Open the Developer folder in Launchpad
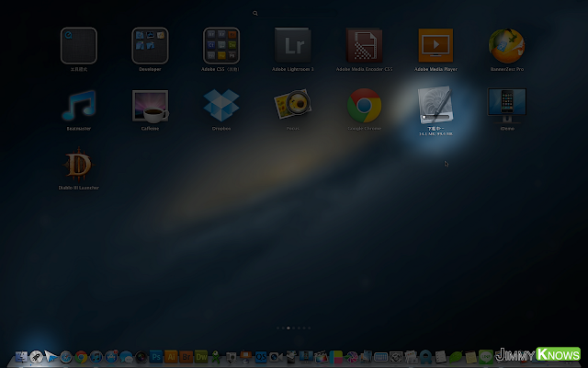The width and height of the screenshot is (588, 368). click(150, 45)
